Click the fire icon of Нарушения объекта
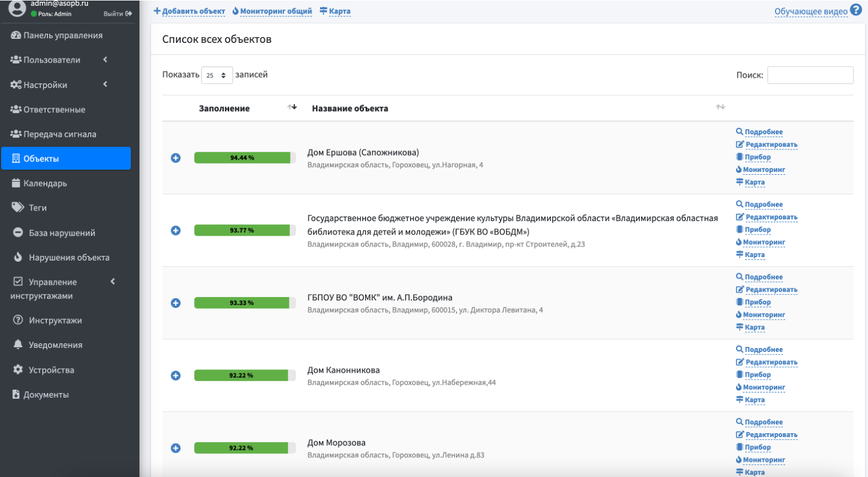The image size is (868, 477). [18, 257]
